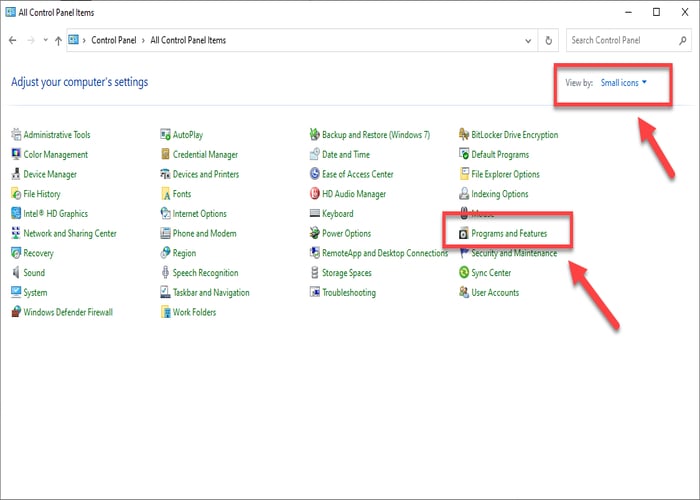Click the address bar Control Panel icon
The width and height of the screenshot is (700, 500).
pos(74,40)
